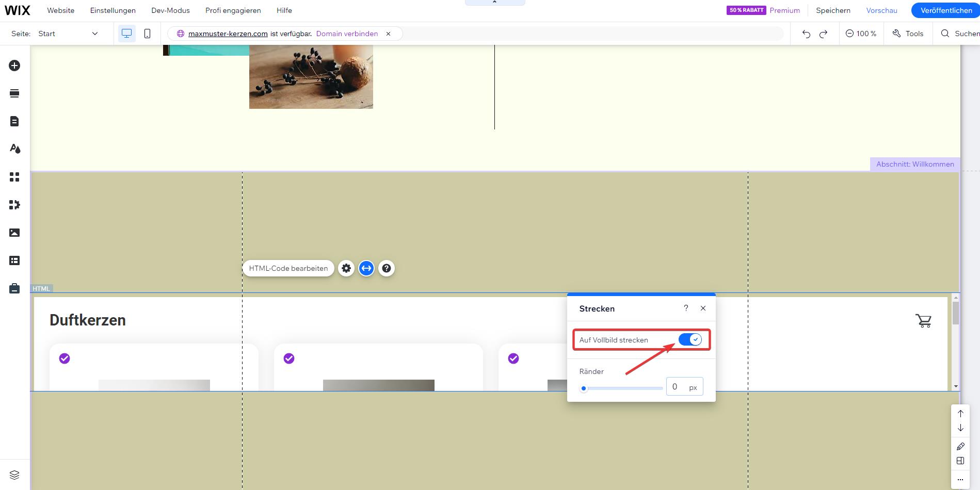Open help in Strecken panel

[x=686, y=308]
